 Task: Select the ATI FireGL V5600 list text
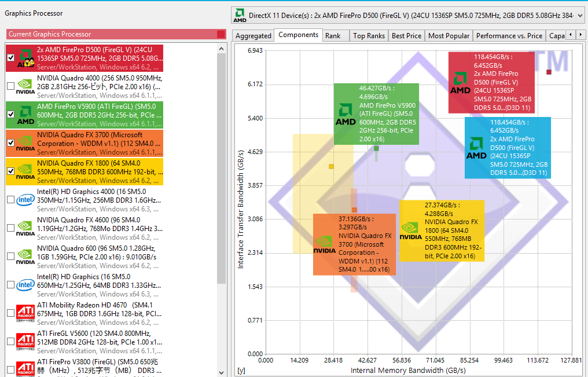click(x=100, y=342)
